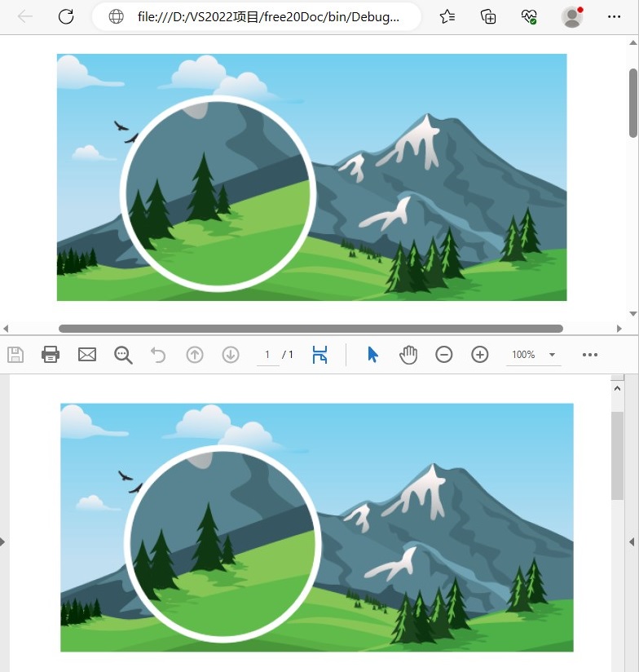Open browser settings and more menu
Viewport: 639px width, 672px height.
[x=614, y=16]
